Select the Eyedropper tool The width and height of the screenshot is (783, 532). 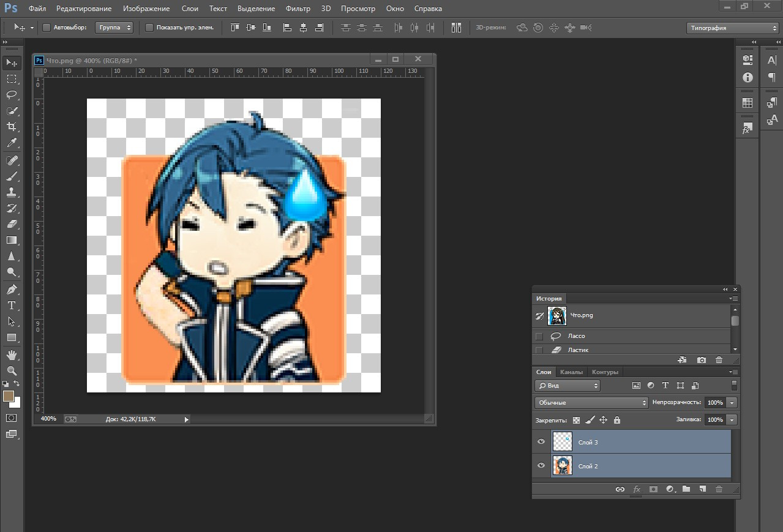[x=12, y=143]
